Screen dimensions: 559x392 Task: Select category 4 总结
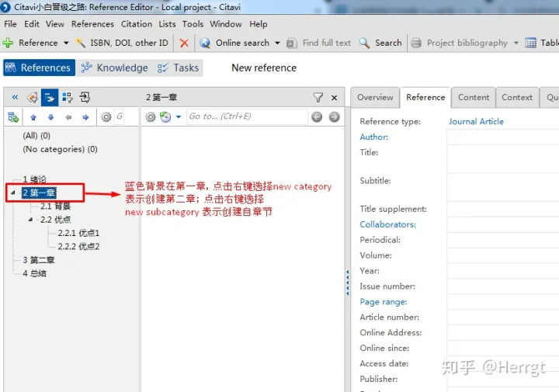pyautogui.click(x=34, y=273)
